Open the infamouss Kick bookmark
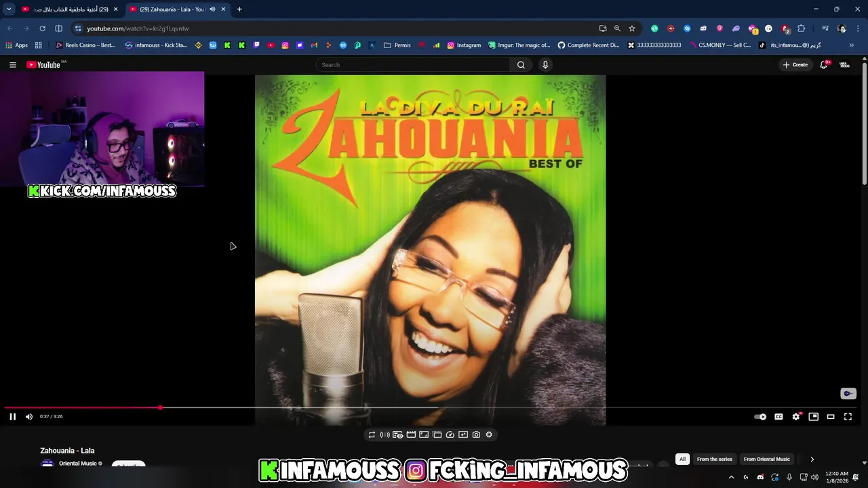This screenshot has width=868, height=488. 156,45
